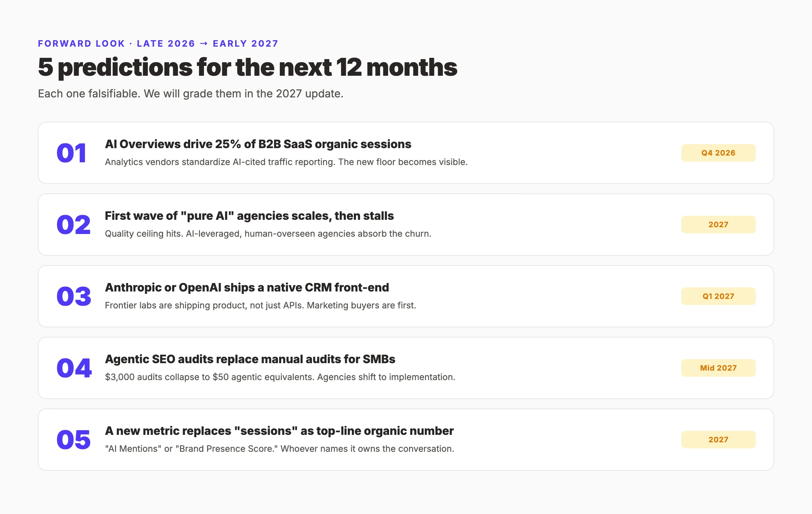Image resolution: width=812 pixels, height=514 pixels.
Task: Click the large 03 prediction number
Action: click(x=74, y=296)
